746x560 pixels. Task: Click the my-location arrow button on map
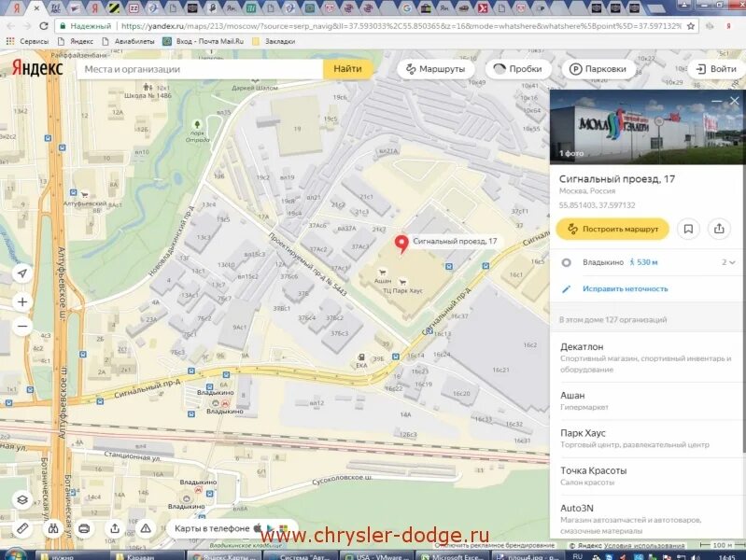click(x=22, y=273)
